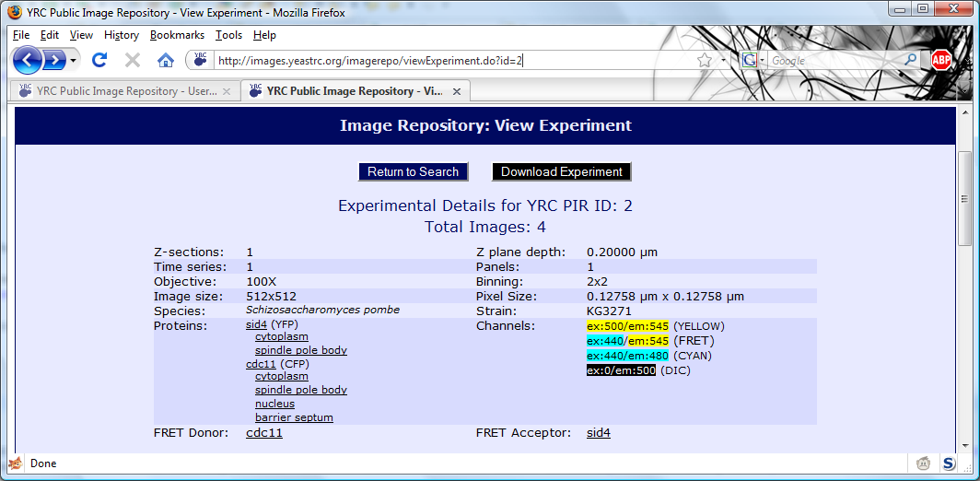Viewport: 980px width, 481px height.
Task: Expand the URL bar history dropdown
Action: (724, 61)
